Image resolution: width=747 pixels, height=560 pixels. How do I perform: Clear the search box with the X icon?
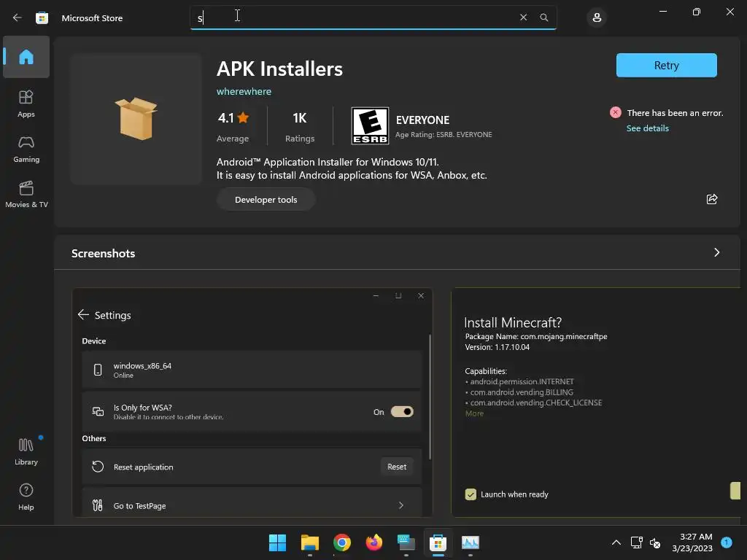click(x=523, y=17)
